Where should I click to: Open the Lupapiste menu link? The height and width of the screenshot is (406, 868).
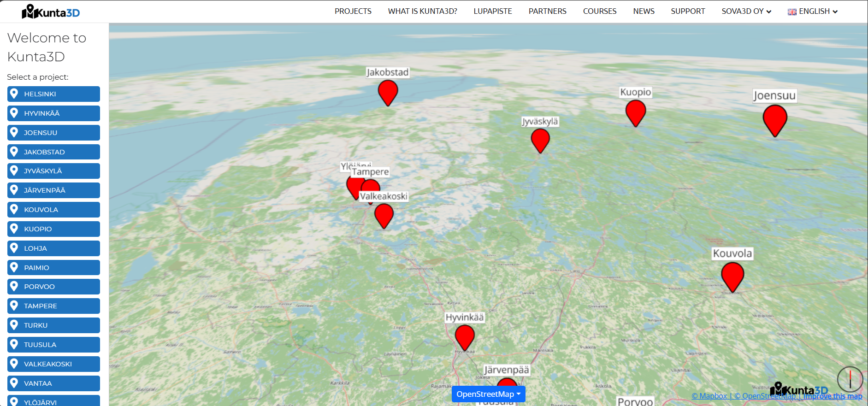(x=493, y=12)
